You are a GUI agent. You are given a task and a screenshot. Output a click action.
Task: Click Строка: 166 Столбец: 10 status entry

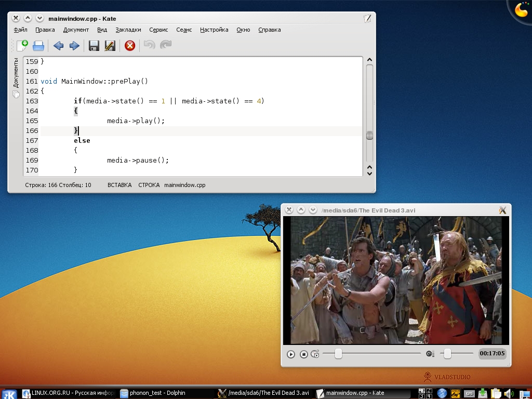tap(58, 185)
